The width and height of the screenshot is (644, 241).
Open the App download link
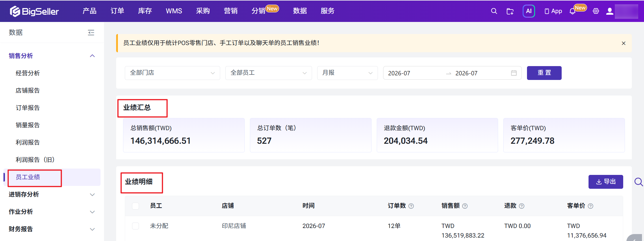[x=553, y=11]
